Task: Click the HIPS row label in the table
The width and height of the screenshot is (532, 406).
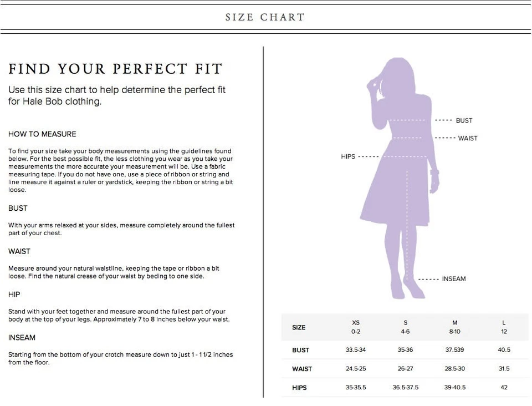Action: pos(300,388)
